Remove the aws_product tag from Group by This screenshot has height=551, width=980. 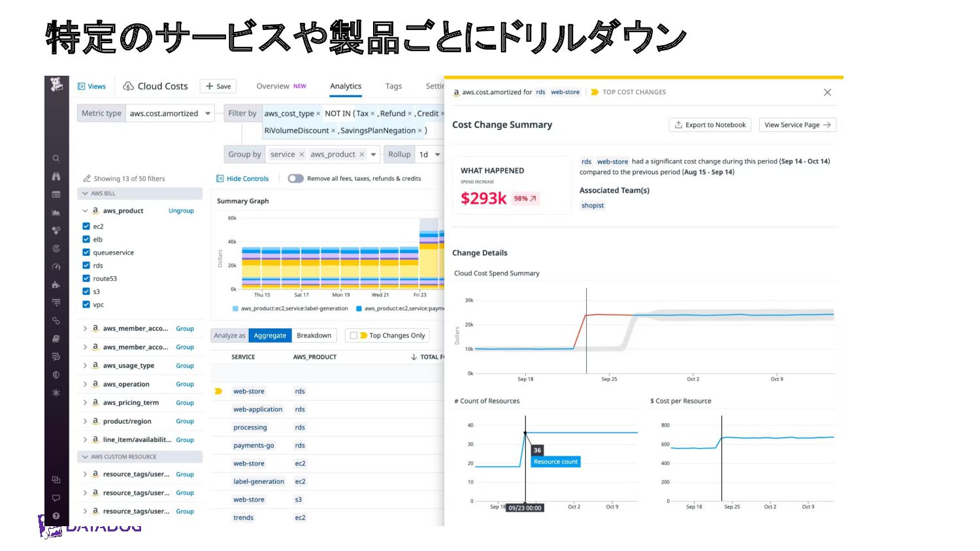click(361, 155)
